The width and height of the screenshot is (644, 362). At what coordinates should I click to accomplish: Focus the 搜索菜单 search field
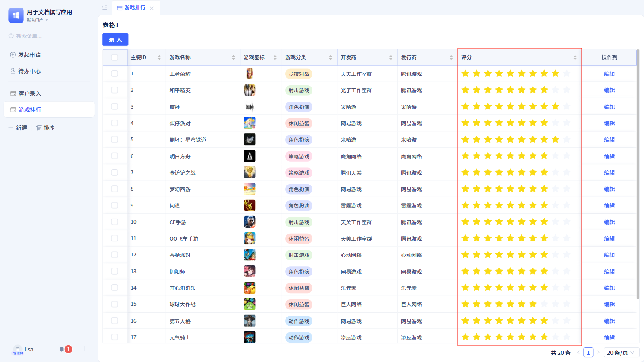(49, 36)
